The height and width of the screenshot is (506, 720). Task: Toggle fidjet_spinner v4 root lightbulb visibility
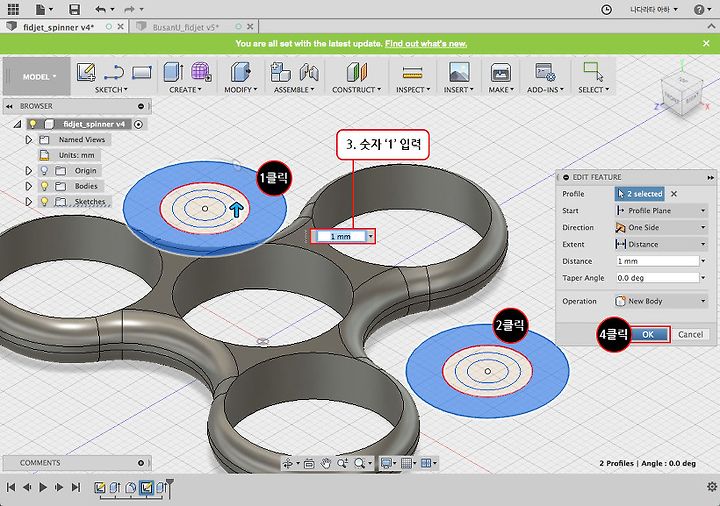(33, 124)
